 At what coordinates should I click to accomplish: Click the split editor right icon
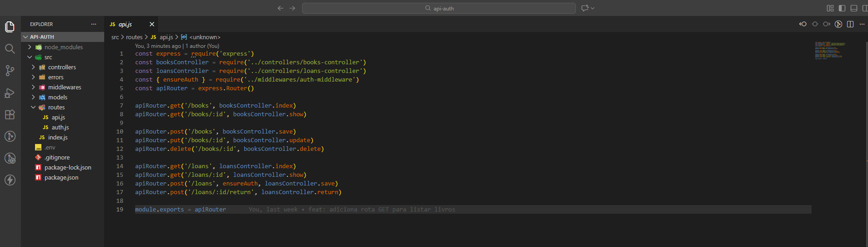click(x=850, y=24)
